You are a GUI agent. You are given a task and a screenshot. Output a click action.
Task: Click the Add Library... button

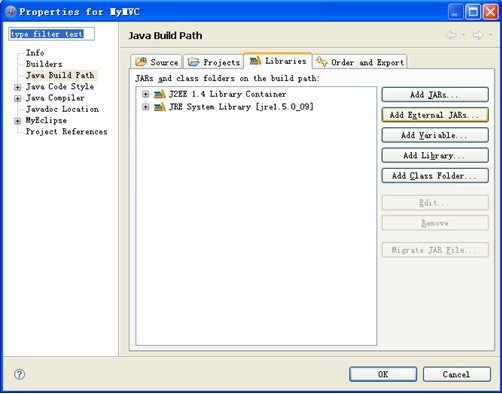coord(435,156)
